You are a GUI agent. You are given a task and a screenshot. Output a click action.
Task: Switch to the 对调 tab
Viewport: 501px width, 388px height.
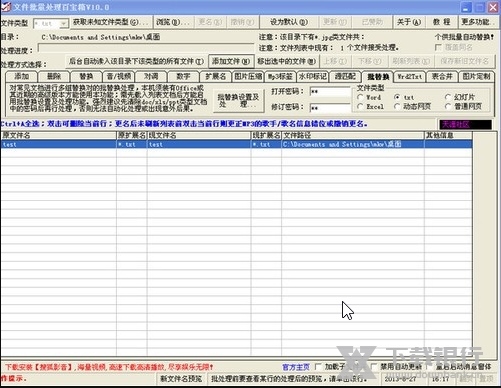(x=151, y=76)
